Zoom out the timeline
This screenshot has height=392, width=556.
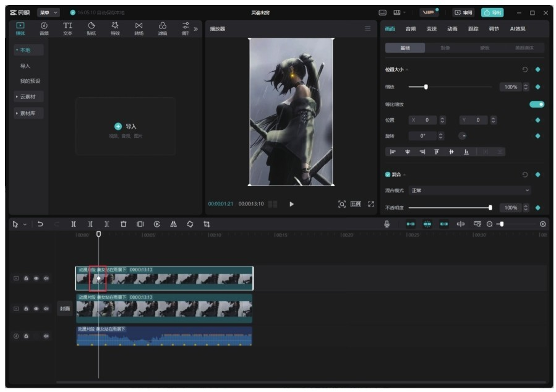(x=489, y=224)
